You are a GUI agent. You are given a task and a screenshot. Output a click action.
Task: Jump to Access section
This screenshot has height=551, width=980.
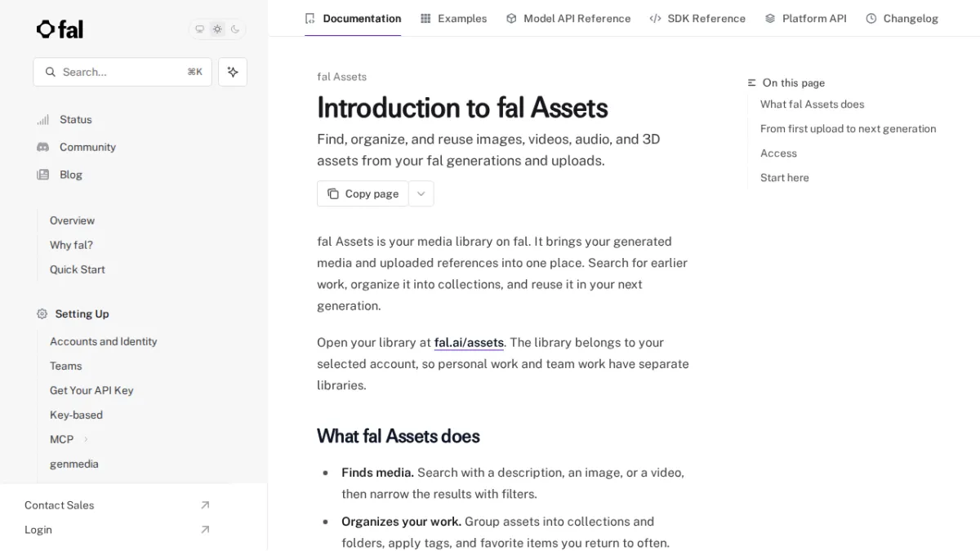pyautogui.click(x=778, y=153)
